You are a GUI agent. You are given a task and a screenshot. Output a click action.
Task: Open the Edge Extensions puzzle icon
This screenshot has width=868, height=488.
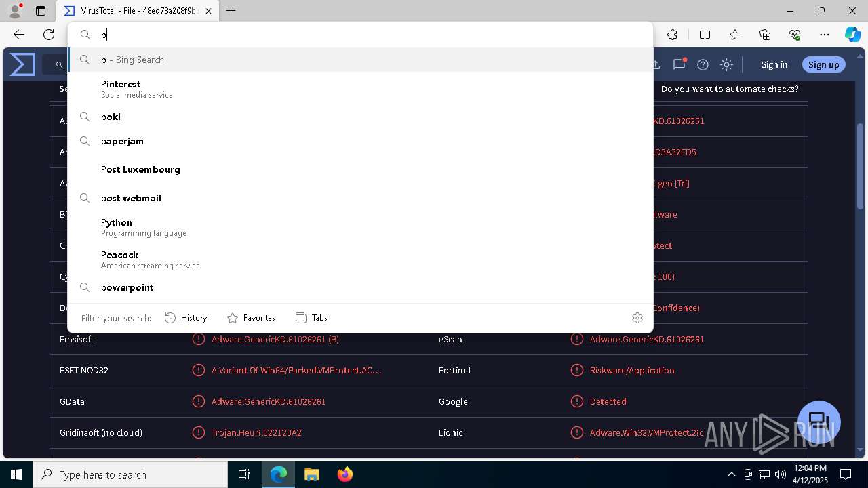(x=672, y=35)
